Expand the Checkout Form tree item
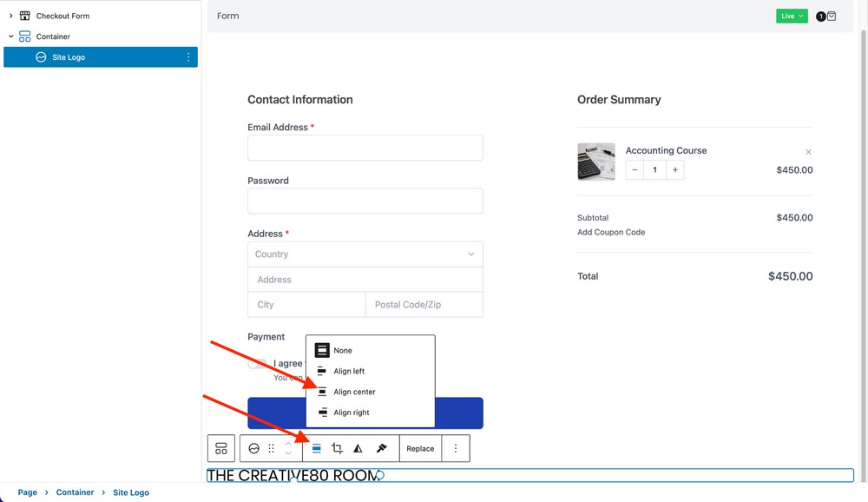Viewport: 868px width, 502px height. pos(11,16)
